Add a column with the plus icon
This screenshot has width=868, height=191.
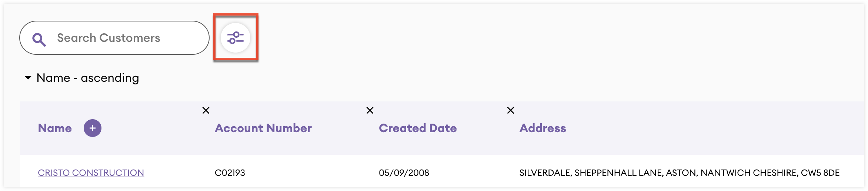click(93, 128)
